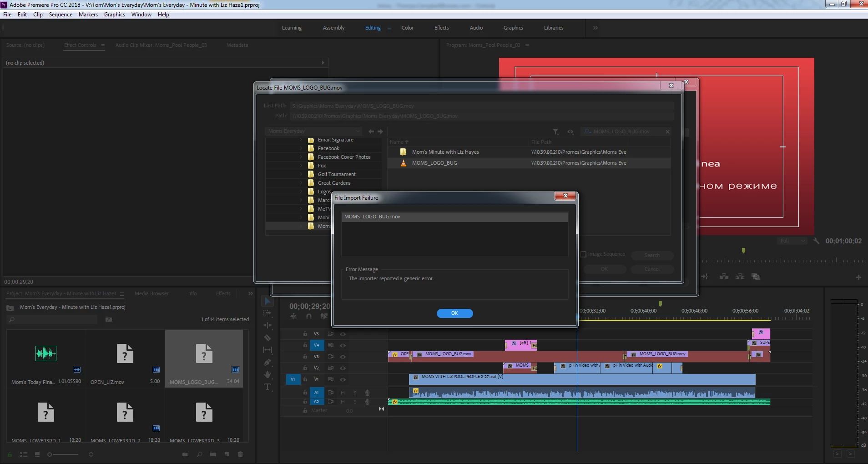Viewport: 868px width, 464px height.
Task: Open the Effect Controls panel menu
Action: click(x=103, y=45)
